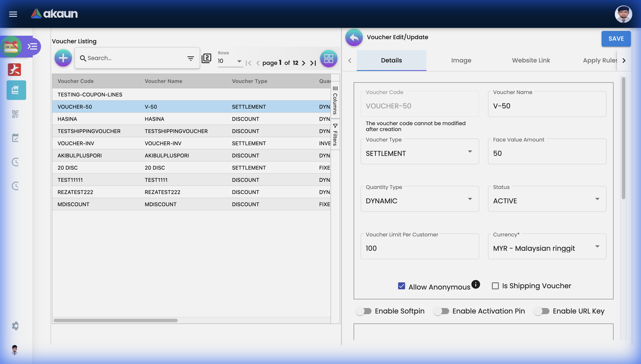The height and width of the screenshot is (364, 641).
Task: Open the hamburger menu in top bar
Action: pyautogui.click(x=13, y=14)
